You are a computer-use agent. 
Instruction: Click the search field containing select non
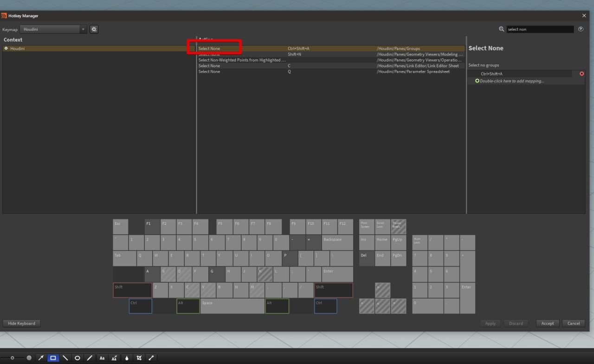click(540, 29)
